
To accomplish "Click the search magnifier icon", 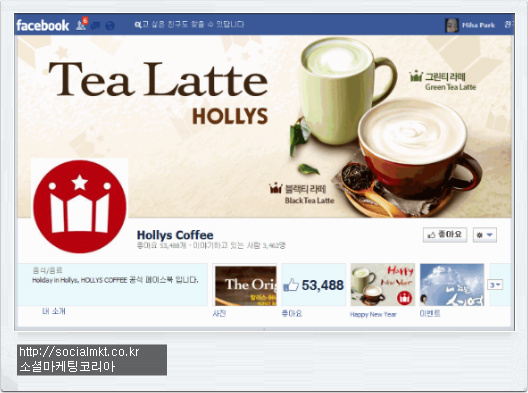I will [138, 25].
